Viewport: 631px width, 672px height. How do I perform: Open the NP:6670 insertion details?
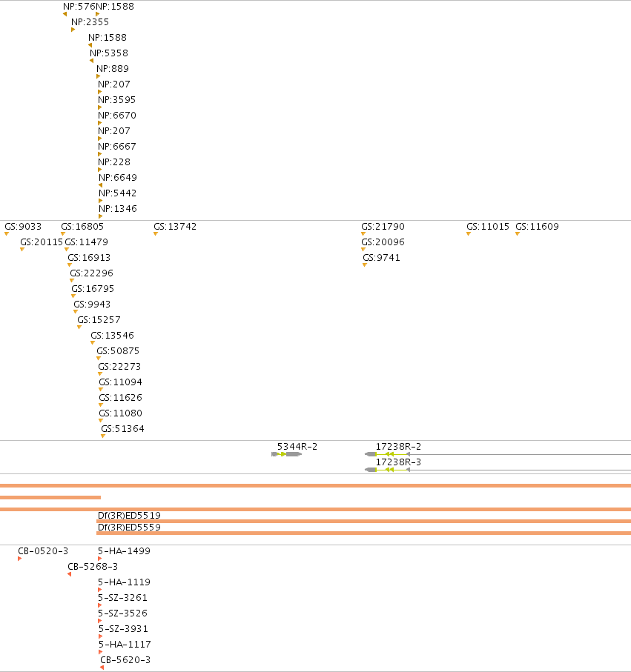pyautogui.click(x=117, y=116)
